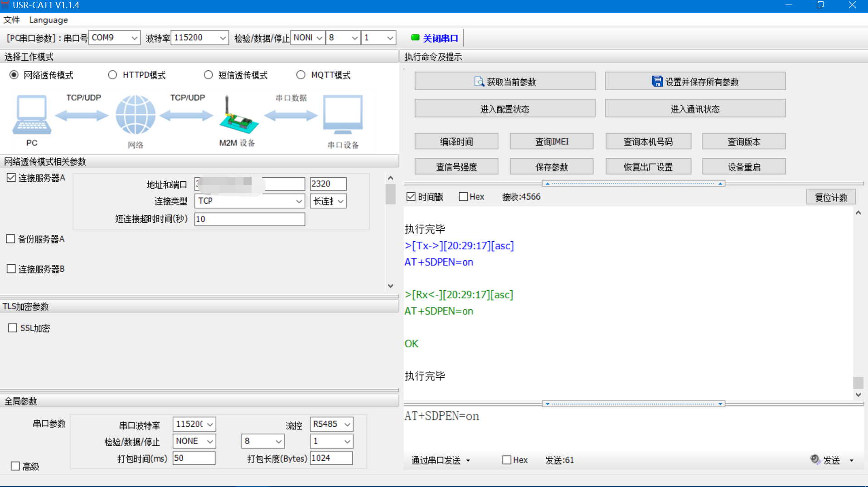
Task: Open the COM9 serial port dropdown
Action: click(x=134, y=38)
